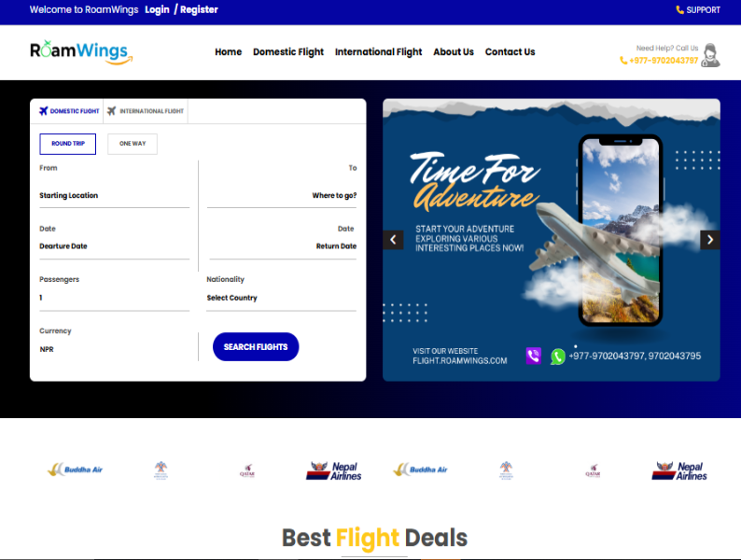741x560 pixels.
Task: Click the first Nepal Airlines logo
Action: pos(334,470)
